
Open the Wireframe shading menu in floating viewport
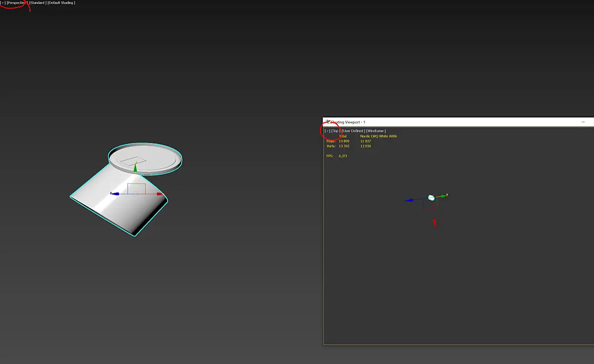376,131
